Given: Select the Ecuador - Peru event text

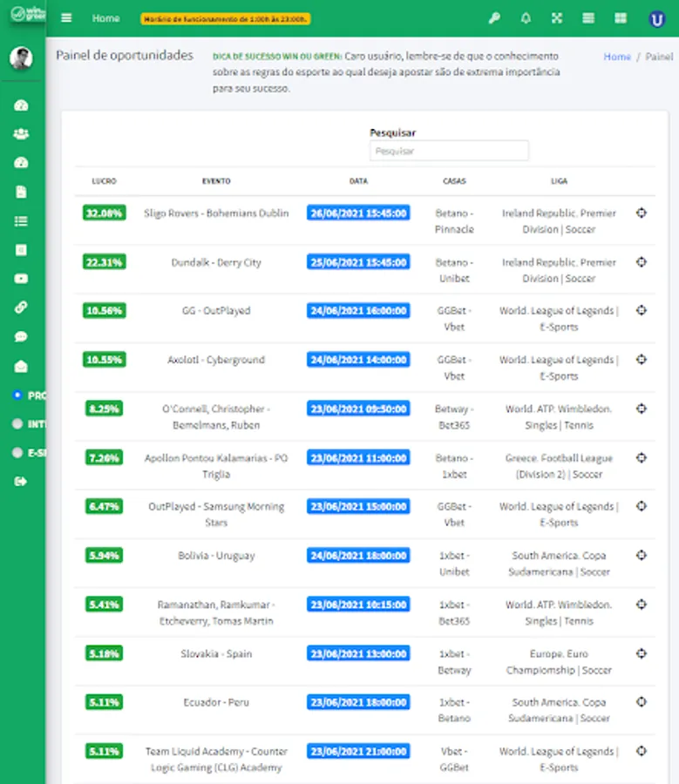Looking at the screenshot, I should coord(216,702).
